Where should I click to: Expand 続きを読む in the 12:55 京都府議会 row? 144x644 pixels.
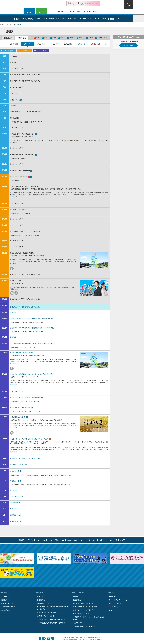(x=13, y=197)
